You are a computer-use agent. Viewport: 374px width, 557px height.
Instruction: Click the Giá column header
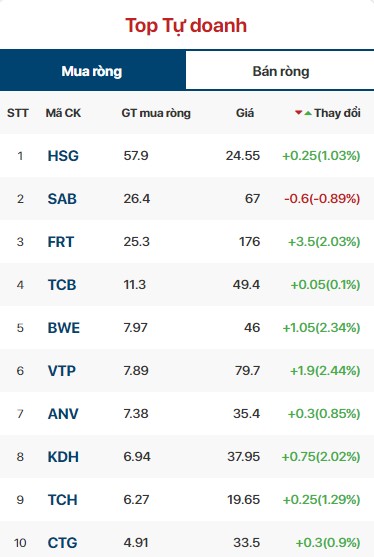(x=245, y=113)
